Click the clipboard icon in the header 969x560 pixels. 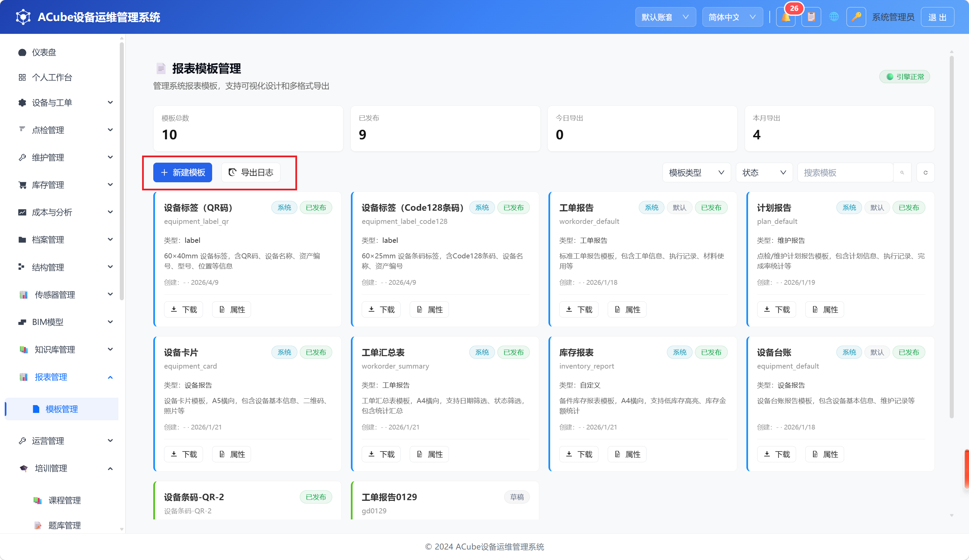(x=811, y=17)
